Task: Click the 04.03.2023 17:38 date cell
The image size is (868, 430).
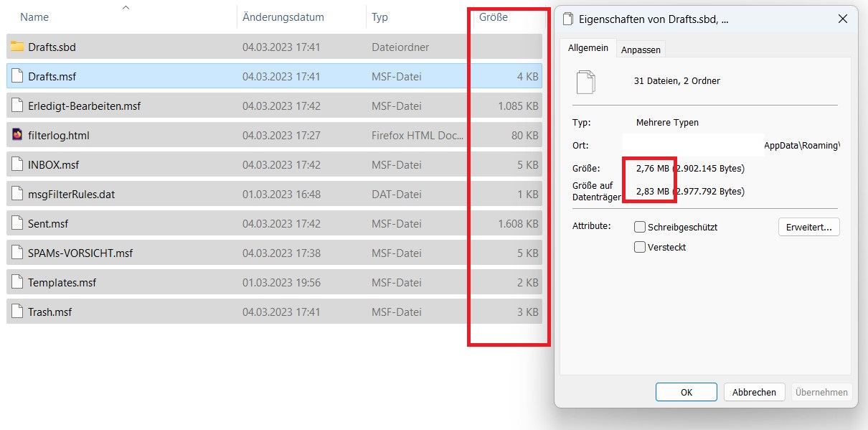Action: coord(281,253)
